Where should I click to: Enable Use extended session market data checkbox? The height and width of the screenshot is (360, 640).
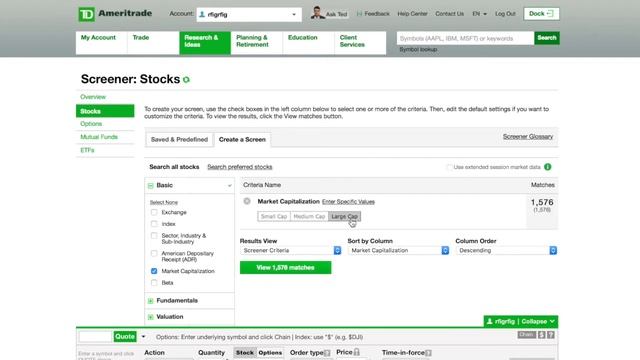449,167
